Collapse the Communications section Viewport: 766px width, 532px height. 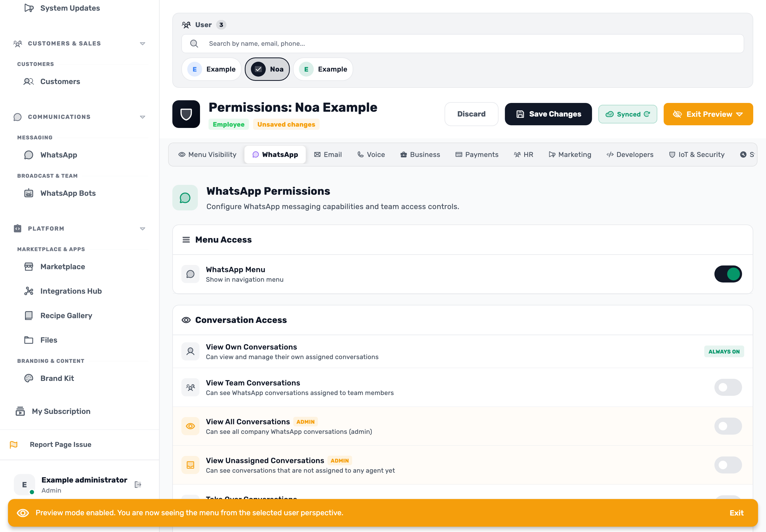(142, 117)
